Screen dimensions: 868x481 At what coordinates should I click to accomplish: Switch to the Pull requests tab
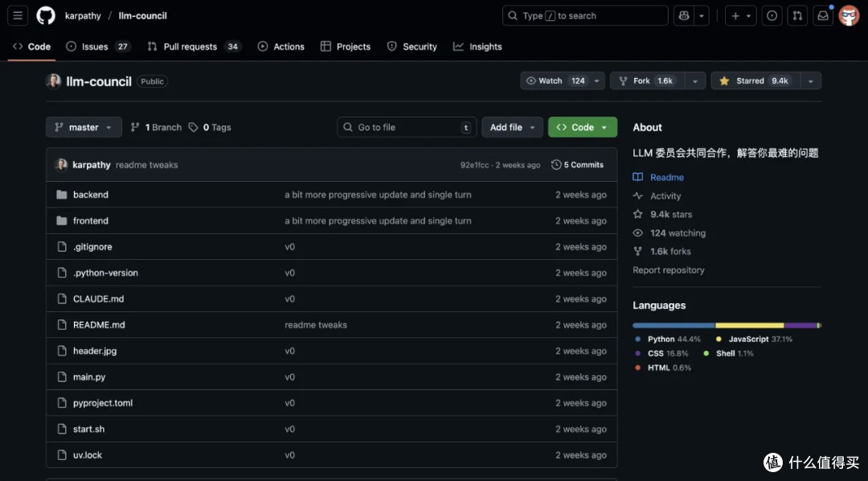click(194, 47)
